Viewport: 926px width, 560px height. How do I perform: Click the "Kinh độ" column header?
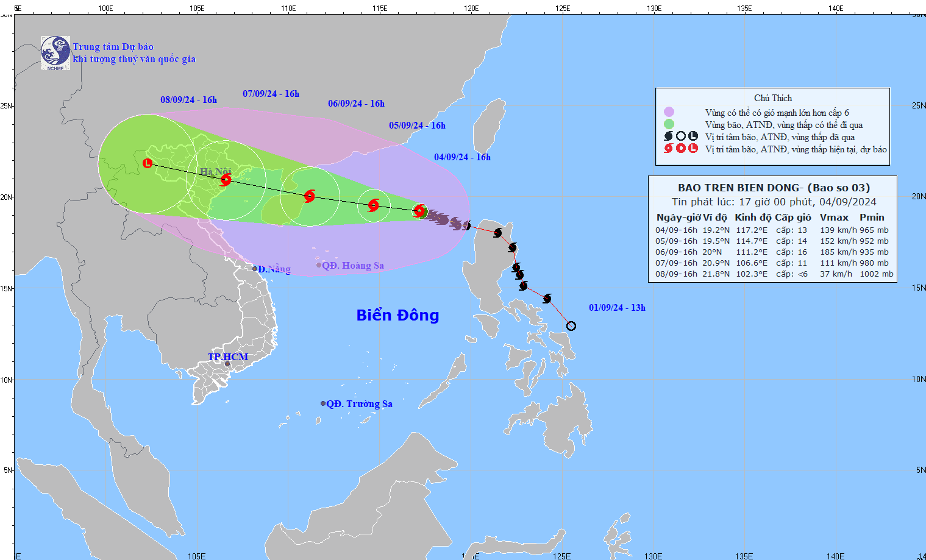pyautogui.click(x=753, y=218)
